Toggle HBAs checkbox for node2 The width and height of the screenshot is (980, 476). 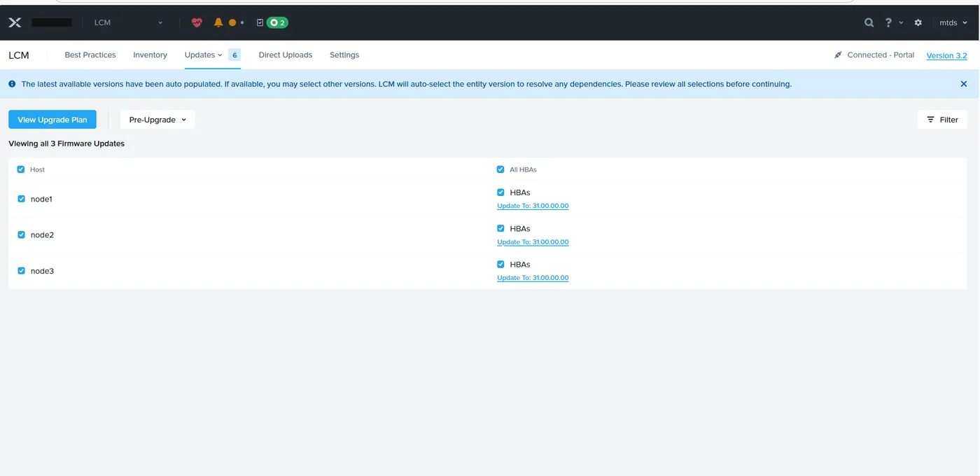pos(500,228)
